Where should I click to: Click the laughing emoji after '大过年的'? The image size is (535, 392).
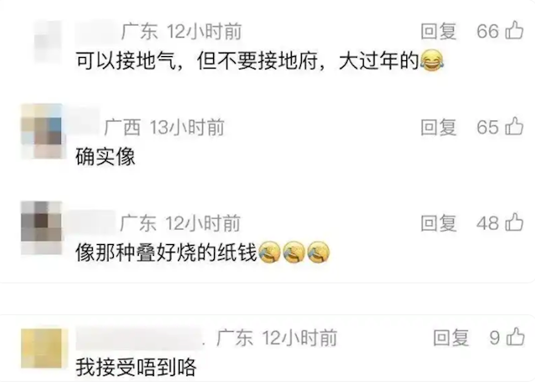[432, 61]
